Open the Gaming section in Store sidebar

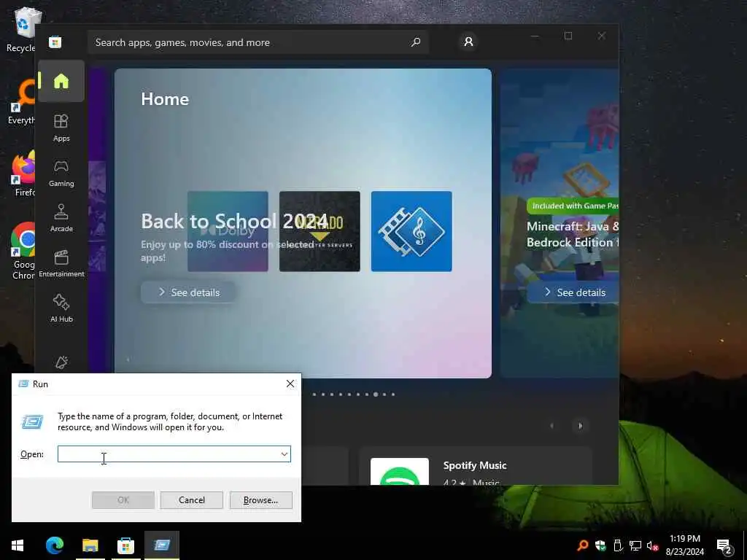coord(61,174)
